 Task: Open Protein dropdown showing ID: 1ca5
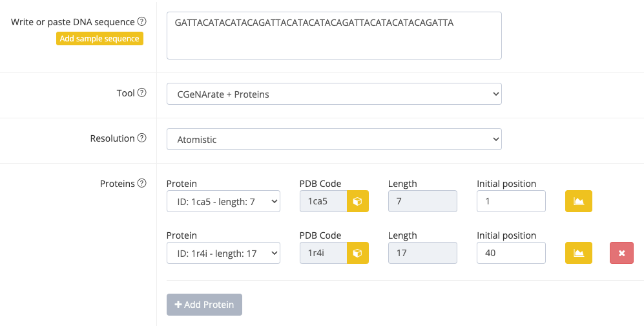click(x=223, y=201)
